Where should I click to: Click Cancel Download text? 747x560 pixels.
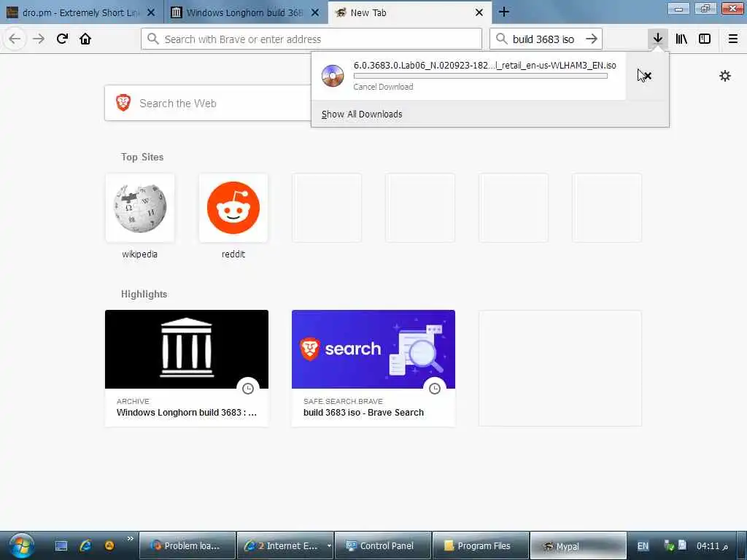(383, 87)
